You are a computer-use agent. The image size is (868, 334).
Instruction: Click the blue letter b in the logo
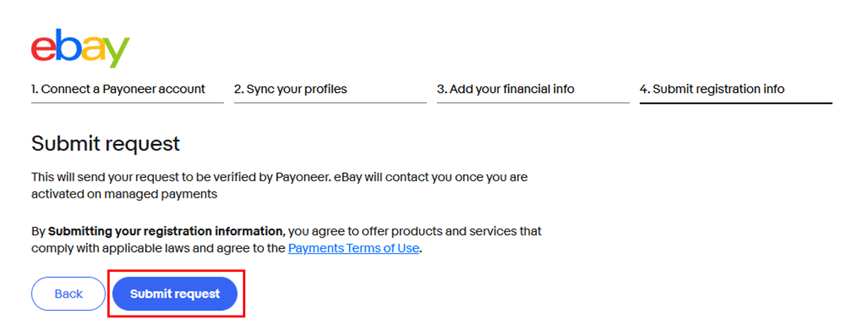[x=68, y=45]
